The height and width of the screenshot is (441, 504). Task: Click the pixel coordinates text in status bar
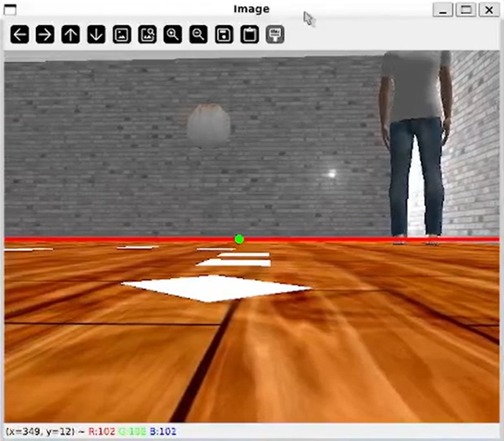[40, 432]
